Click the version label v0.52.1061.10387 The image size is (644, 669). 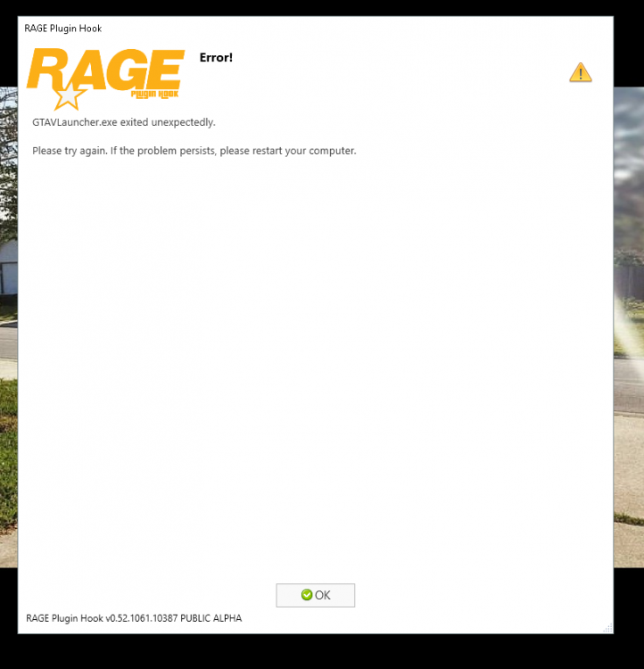[x=142, y=618]
